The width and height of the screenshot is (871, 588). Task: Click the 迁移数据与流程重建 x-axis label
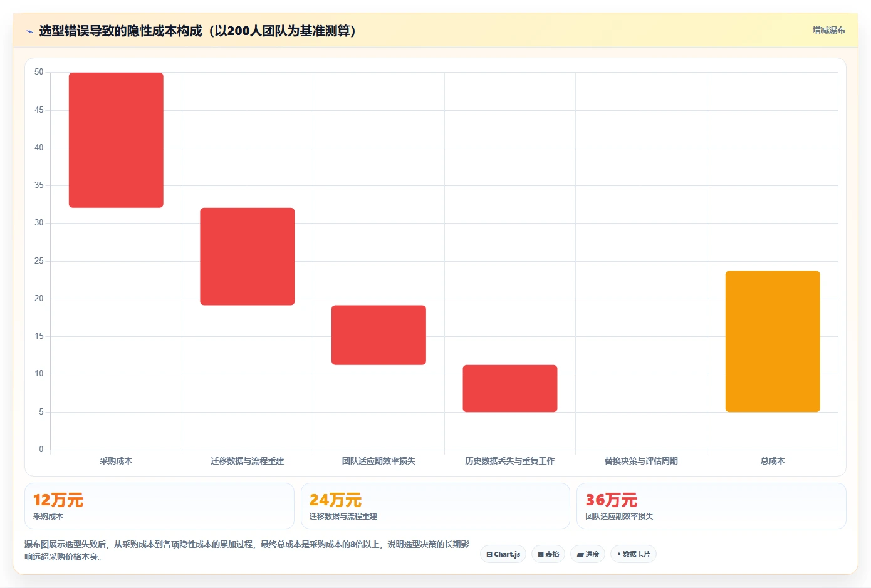[248, 461]
